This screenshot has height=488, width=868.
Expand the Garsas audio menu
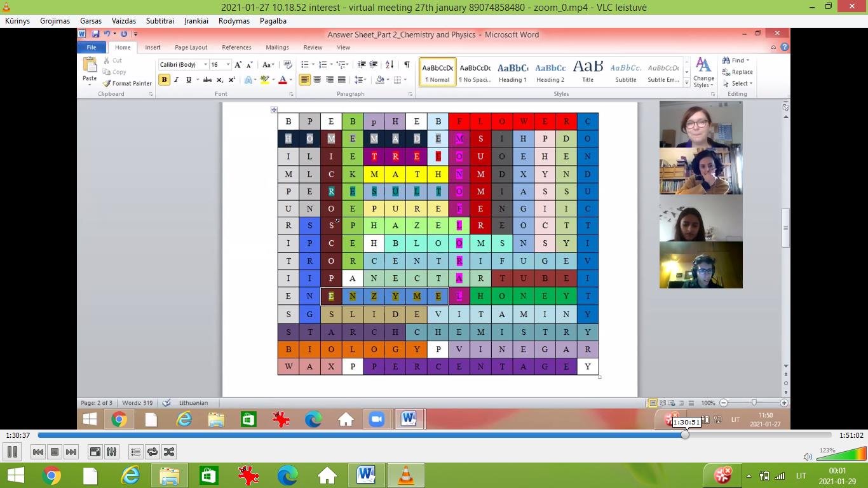coord(91,21)
